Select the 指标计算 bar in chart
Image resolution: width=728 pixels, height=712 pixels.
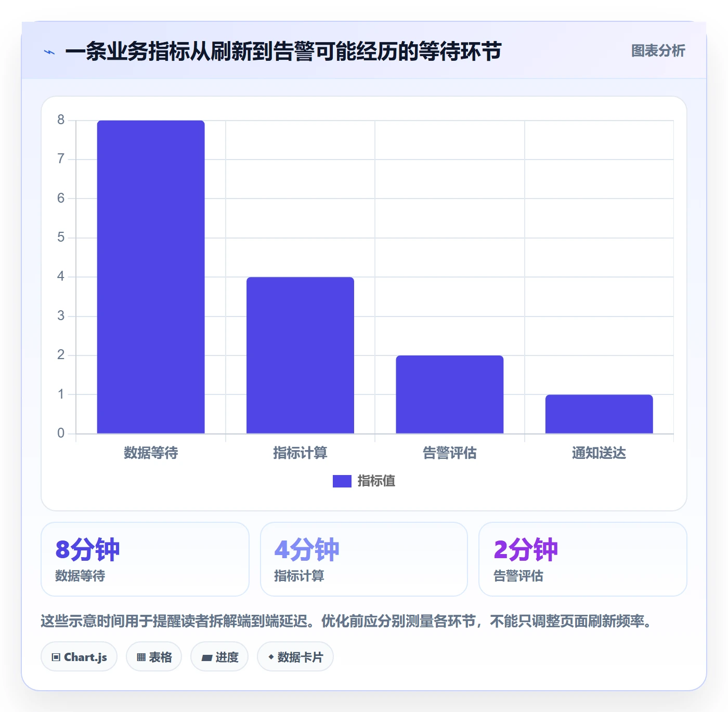coord(300,355)
